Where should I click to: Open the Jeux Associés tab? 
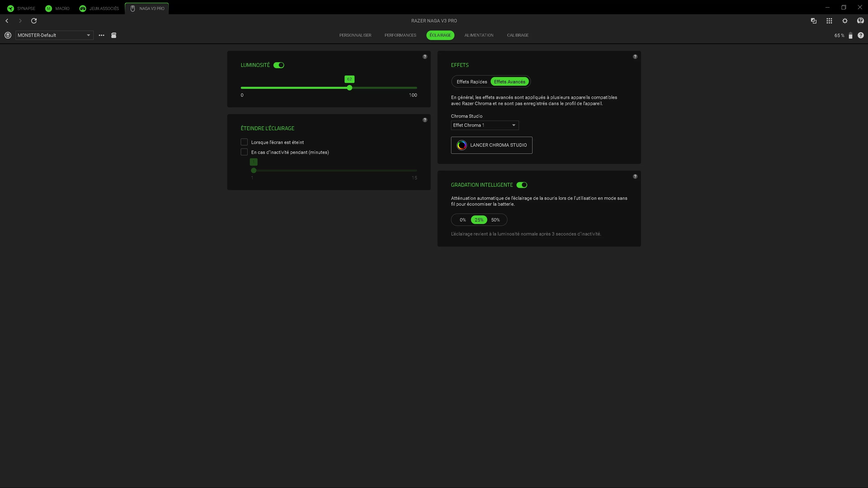(x=99, y=8)
